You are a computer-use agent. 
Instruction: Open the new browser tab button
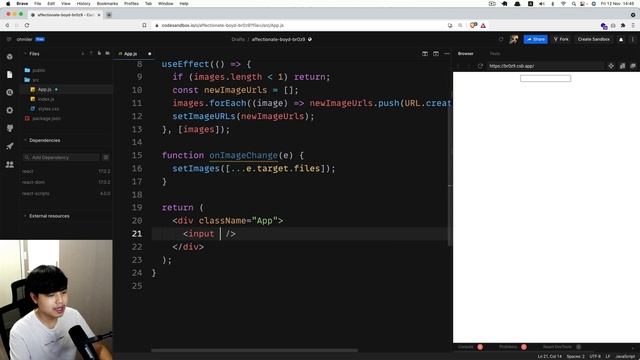109,15
